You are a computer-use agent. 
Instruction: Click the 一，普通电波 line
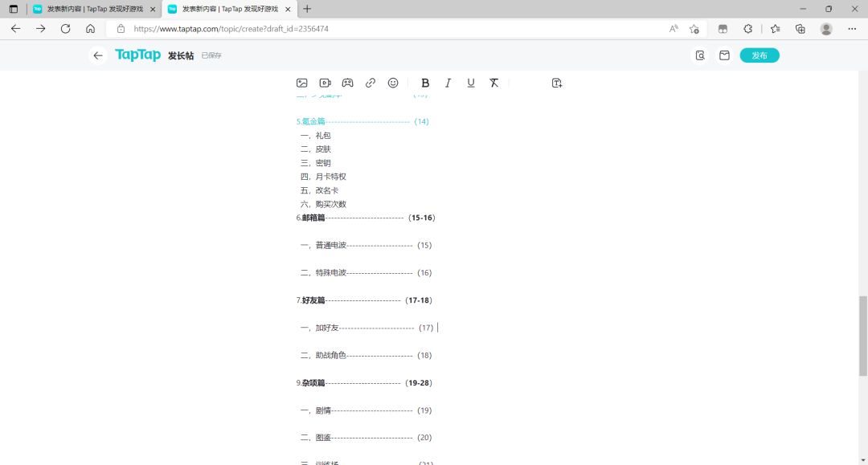(x=366, y=245)
